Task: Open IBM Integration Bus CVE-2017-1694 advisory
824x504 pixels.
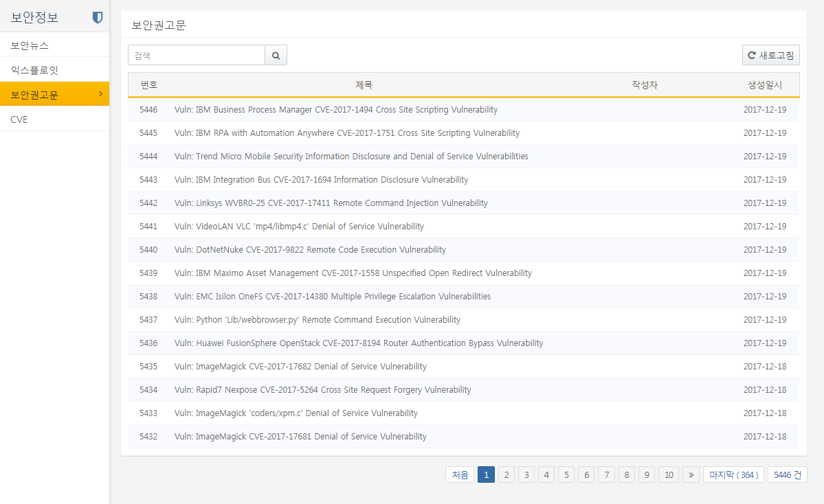Action: click(x=321, y=179)
